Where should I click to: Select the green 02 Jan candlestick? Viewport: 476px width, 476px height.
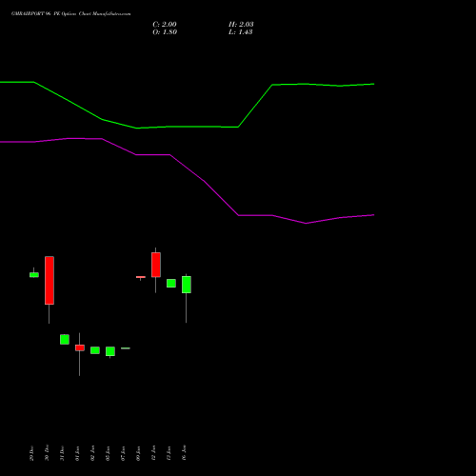click(95, 350)
